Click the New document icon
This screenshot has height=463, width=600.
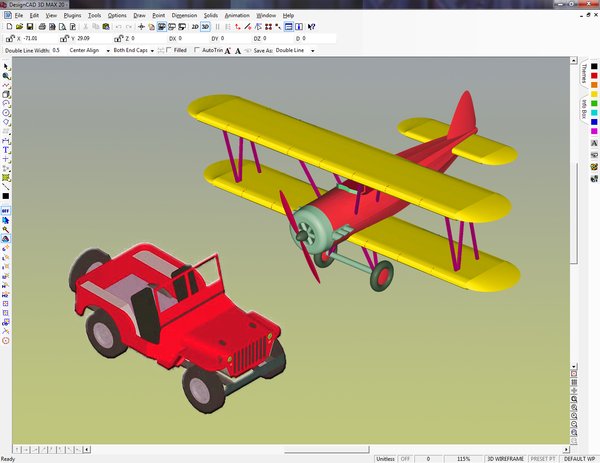click(x=7, y=27)
